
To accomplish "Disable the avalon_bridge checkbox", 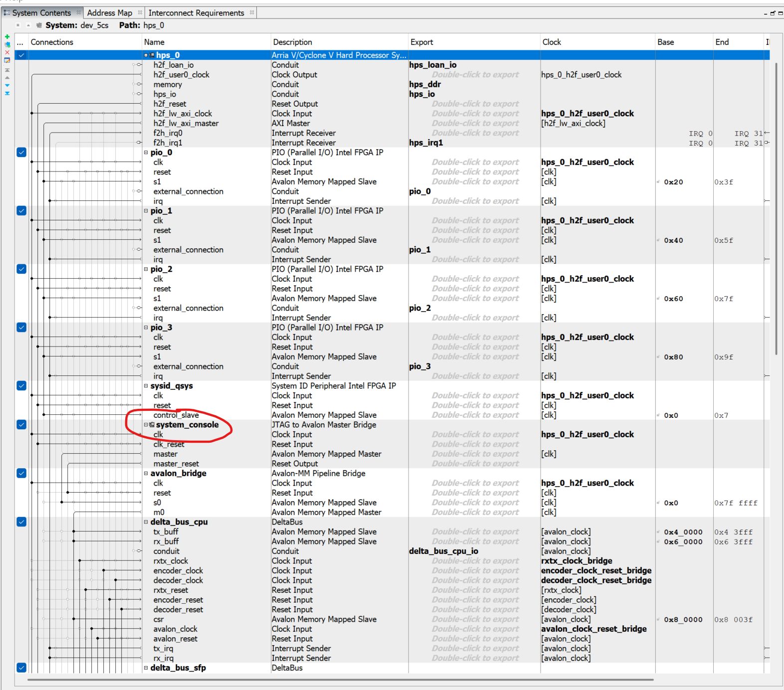I will coord(21,474).
